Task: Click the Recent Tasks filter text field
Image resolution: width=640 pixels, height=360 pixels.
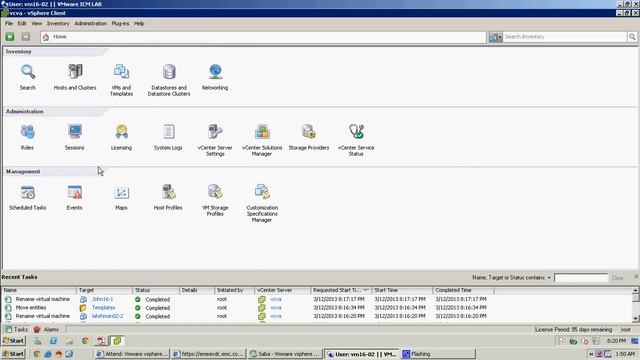Action: (x=581, y=278)
